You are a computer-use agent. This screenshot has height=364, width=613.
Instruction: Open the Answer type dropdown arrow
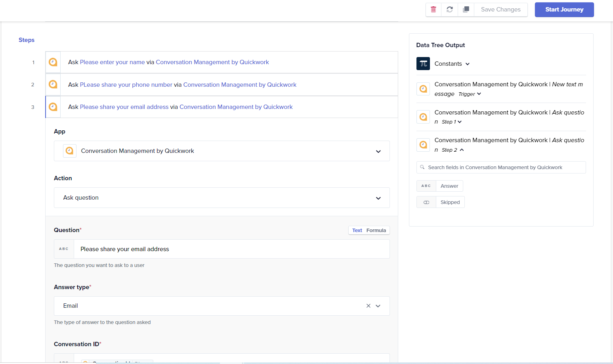coord(378,306)
